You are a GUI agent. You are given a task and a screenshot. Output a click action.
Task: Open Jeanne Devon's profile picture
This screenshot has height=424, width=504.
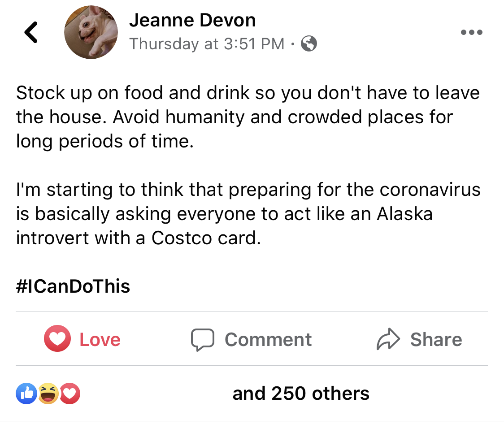click(x=91, y=32)
